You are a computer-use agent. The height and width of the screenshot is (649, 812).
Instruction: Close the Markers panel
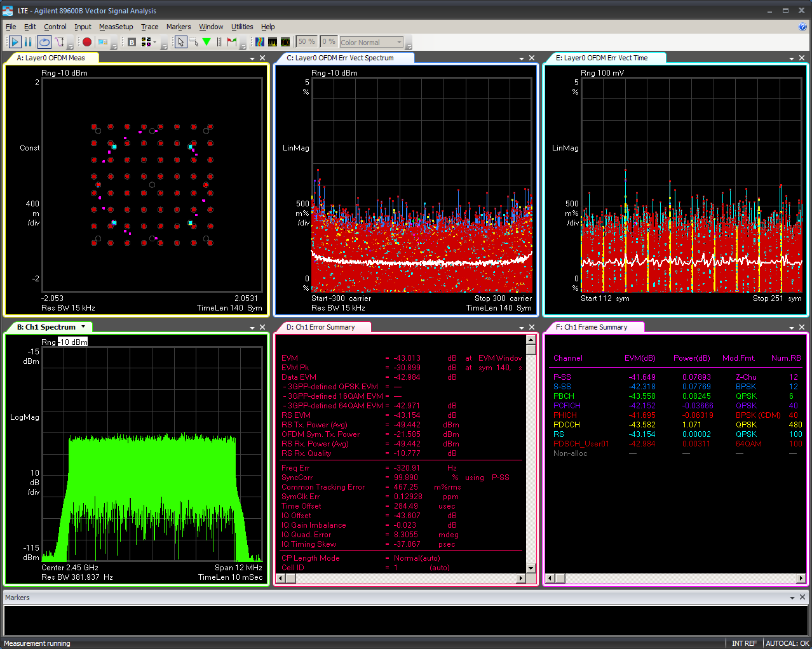point(802,597)
